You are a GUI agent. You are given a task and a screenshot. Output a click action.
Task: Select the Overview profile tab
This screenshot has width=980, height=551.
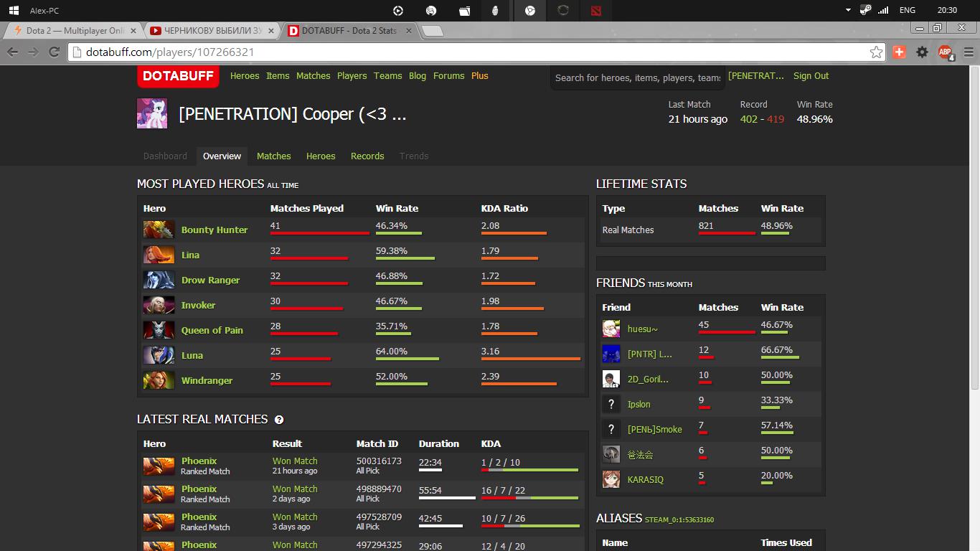(222, 156)
